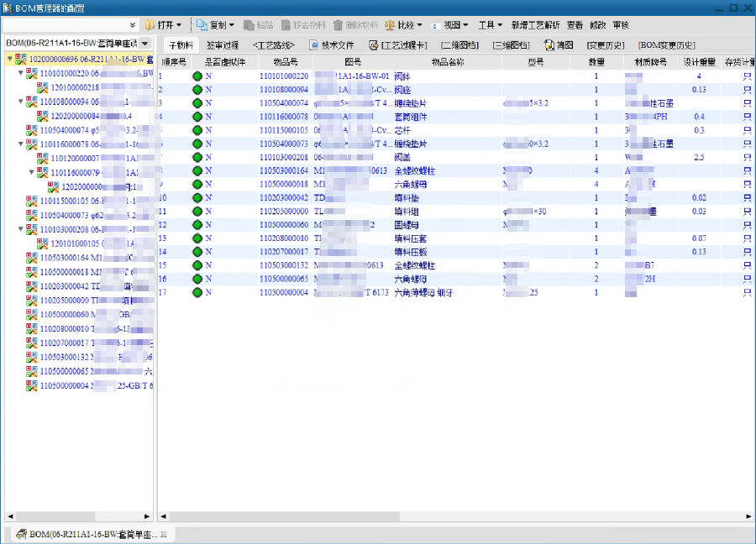This screenshot has width=756, height=544.
Task: Click the right table's horizontal scrollbar
Action: point(454,515)
